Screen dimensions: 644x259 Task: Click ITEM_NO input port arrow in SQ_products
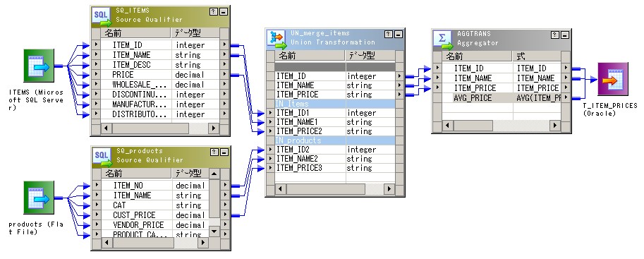[x=96, y=185]
